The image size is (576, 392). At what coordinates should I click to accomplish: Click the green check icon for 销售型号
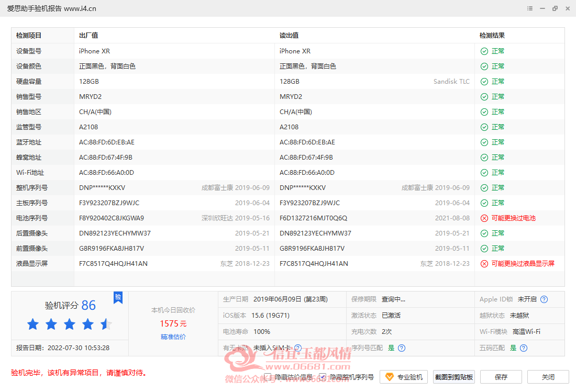484,97
